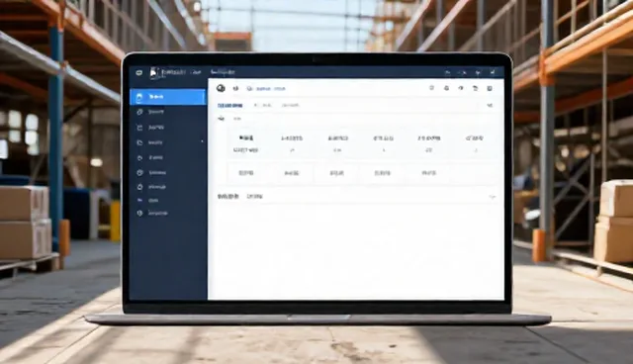633x364 pixels.
Task: Click the small icon right of the round toolbar icon
Action: point(236,88)
